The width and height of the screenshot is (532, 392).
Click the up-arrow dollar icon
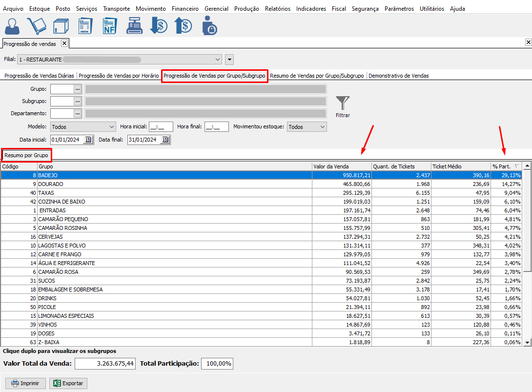tap(183, 26)
